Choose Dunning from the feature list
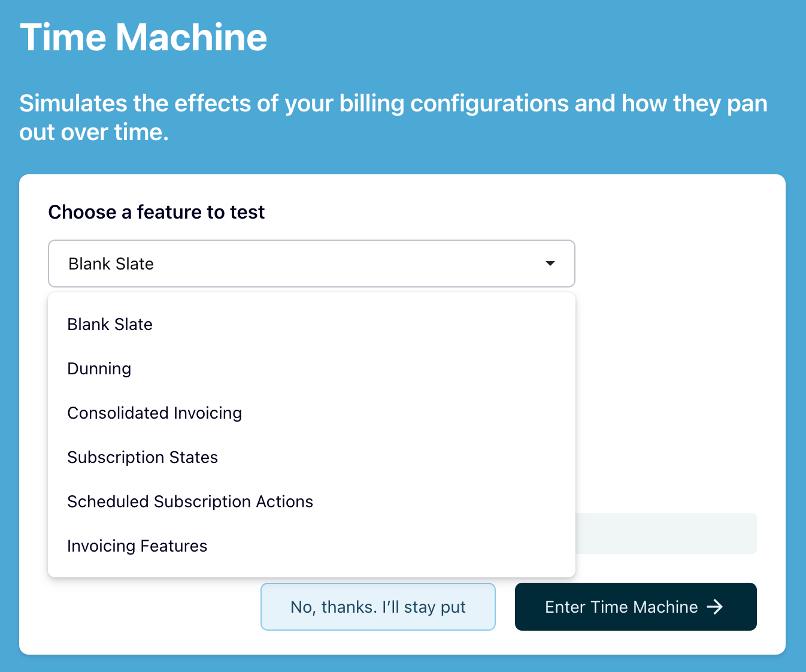The height and width of the screenshot is (672, 806). click(x=99, y=368)
